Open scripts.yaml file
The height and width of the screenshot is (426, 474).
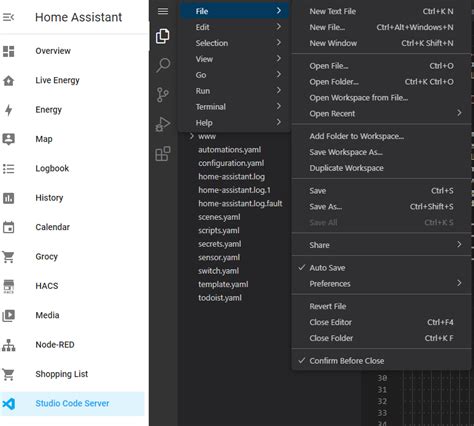point(219,231)
